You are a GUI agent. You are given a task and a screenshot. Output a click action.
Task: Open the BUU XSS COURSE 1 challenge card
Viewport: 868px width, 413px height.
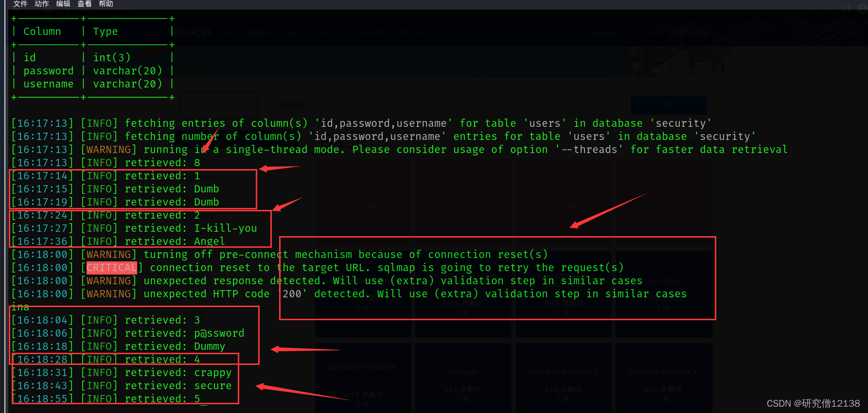[663, 379]
